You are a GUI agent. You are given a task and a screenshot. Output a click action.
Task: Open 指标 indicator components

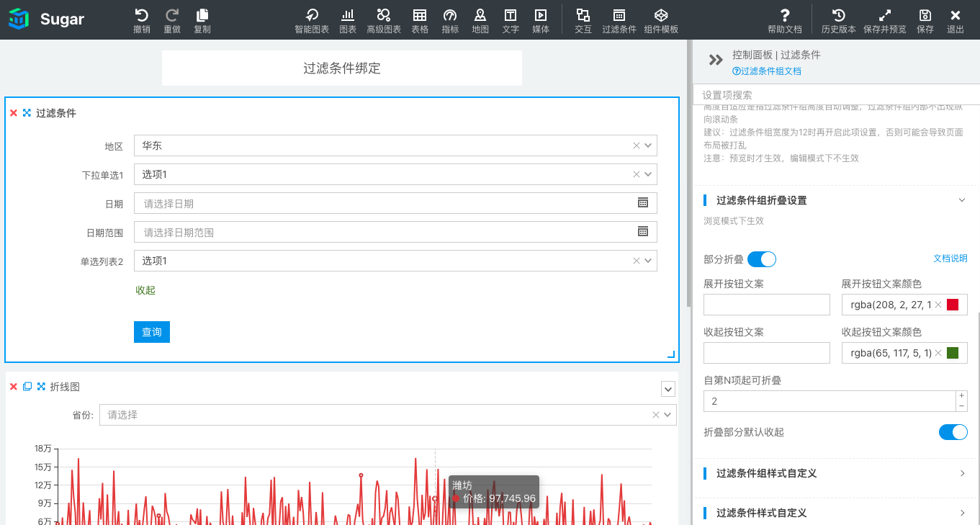[450, 21]
